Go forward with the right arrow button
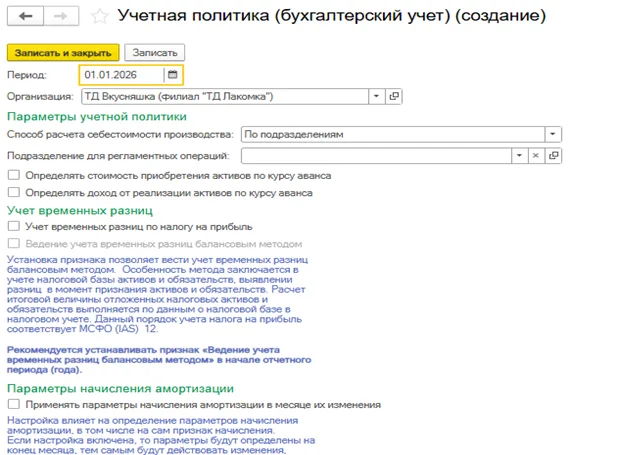Image resolution: width=618 pixels, height=455 pixels. [x=61, y=16]
